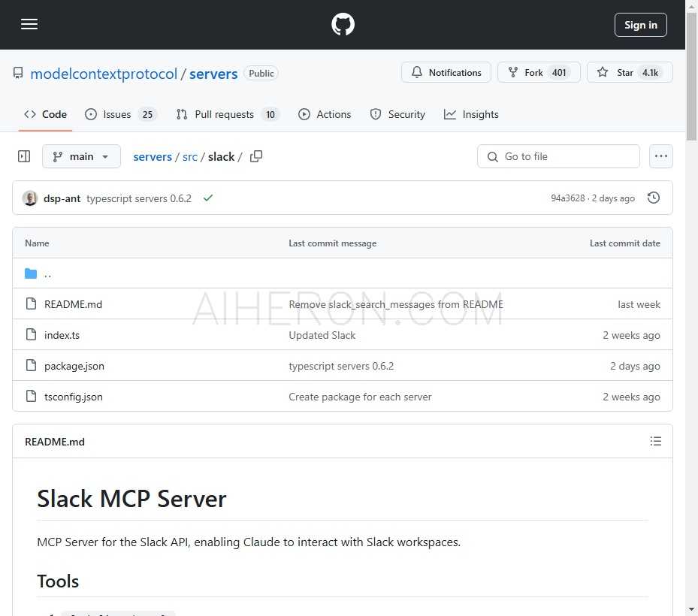Open the Issues tab
Screen dimensions: 698x616
(120, 114)
